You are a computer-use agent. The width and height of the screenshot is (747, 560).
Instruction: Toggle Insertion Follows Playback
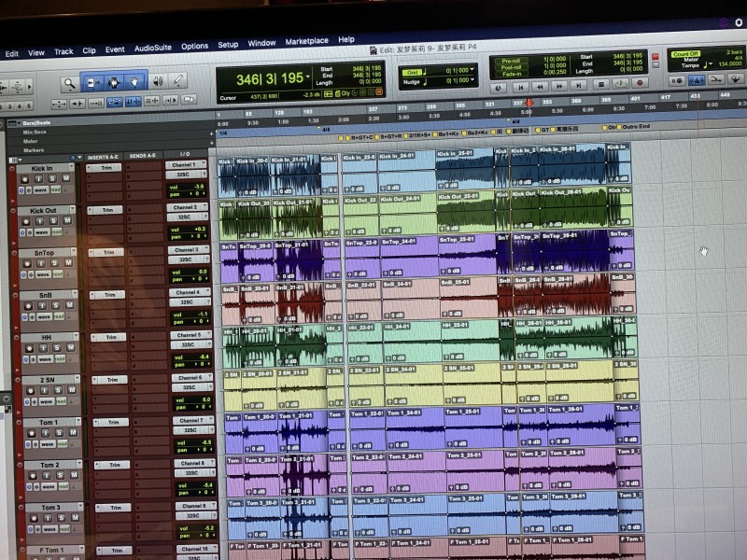tap(170, 100)
